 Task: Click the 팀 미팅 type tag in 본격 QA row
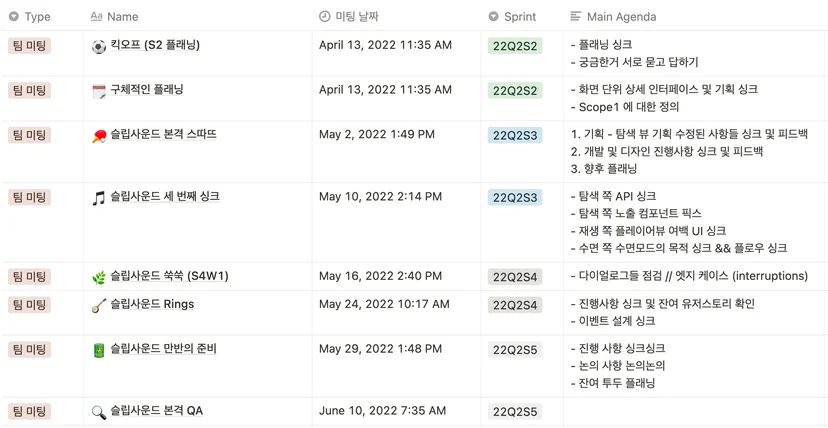click(30, 411)
